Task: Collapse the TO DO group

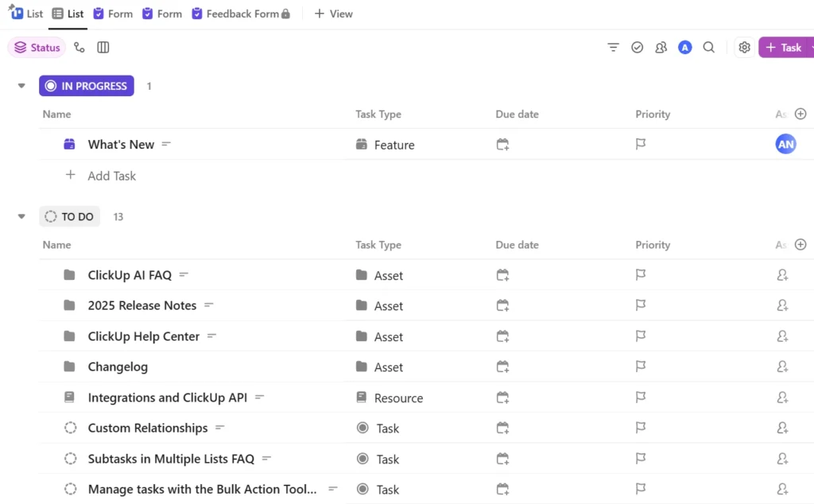Action: 21,216
